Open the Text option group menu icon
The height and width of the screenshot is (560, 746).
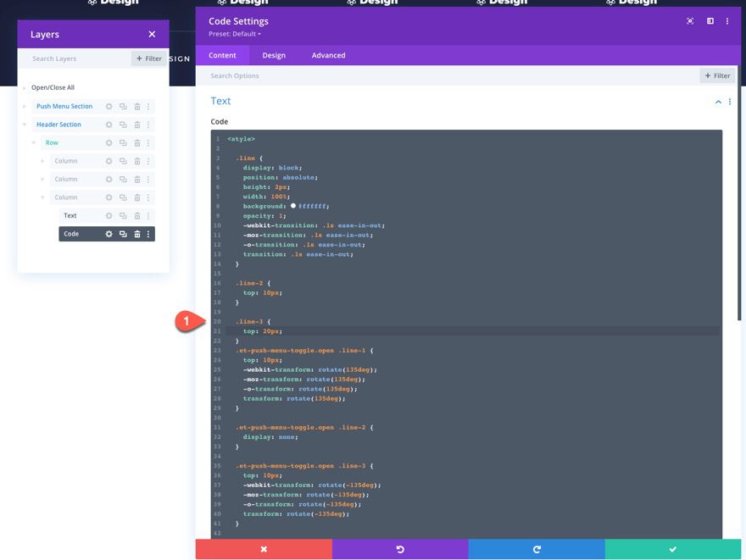tap(729, 101)
